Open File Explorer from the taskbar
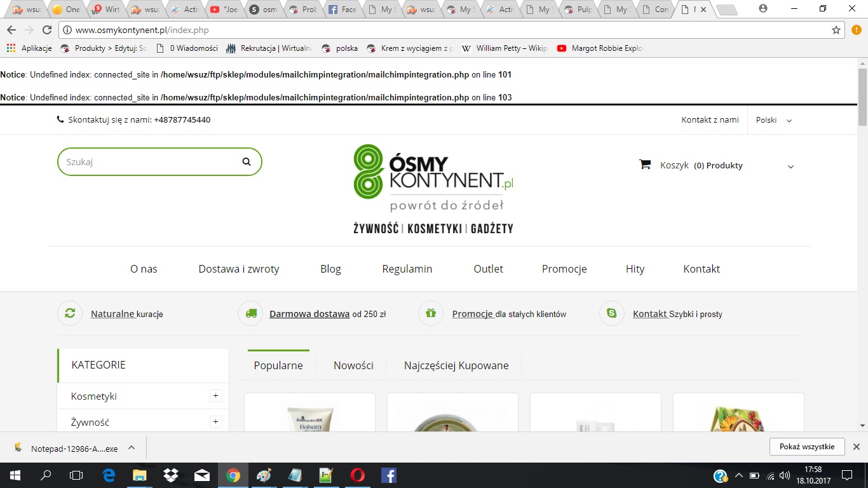 click(139, 475)
